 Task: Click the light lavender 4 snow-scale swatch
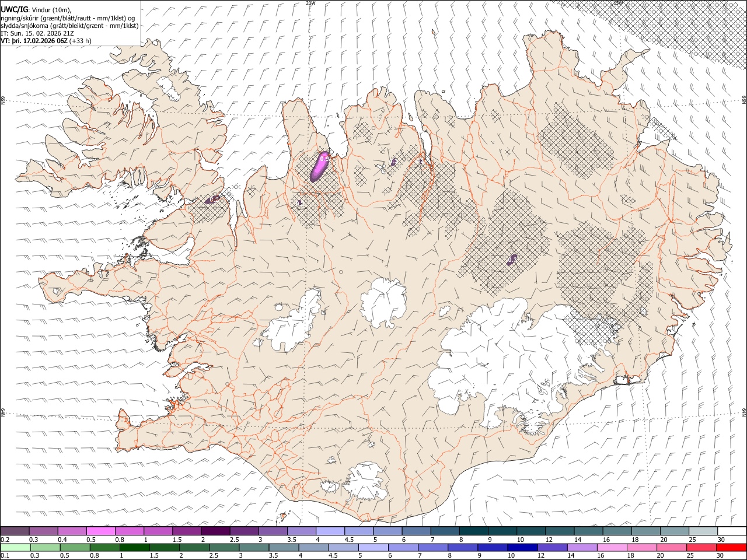[330, 531]
